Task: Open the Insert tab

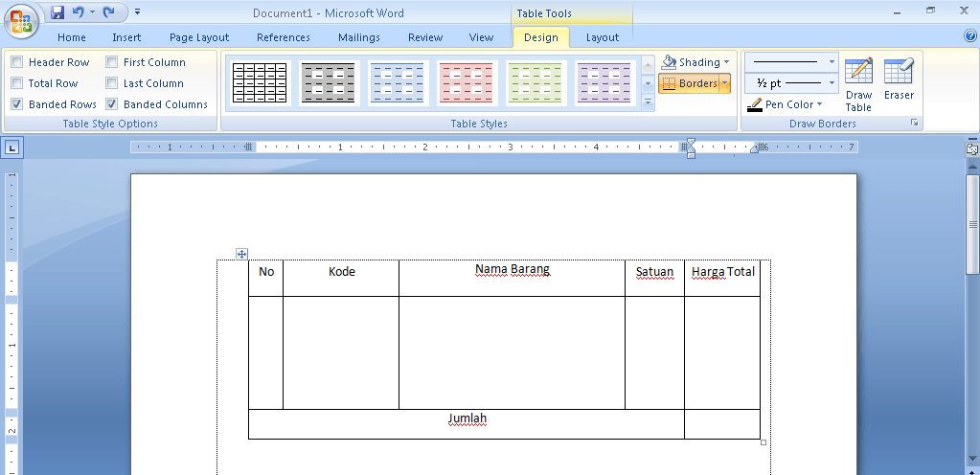Action: tap(126, 37)
